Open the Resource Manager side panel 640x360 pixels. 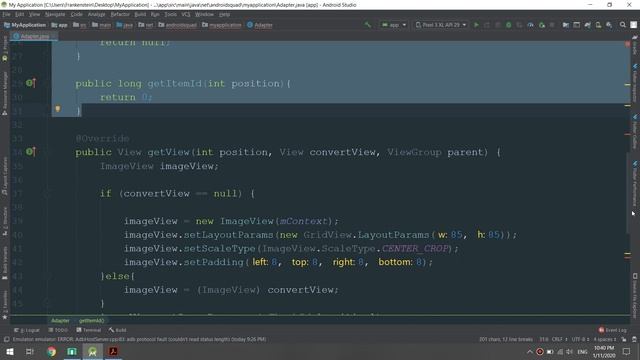(5, 93)
